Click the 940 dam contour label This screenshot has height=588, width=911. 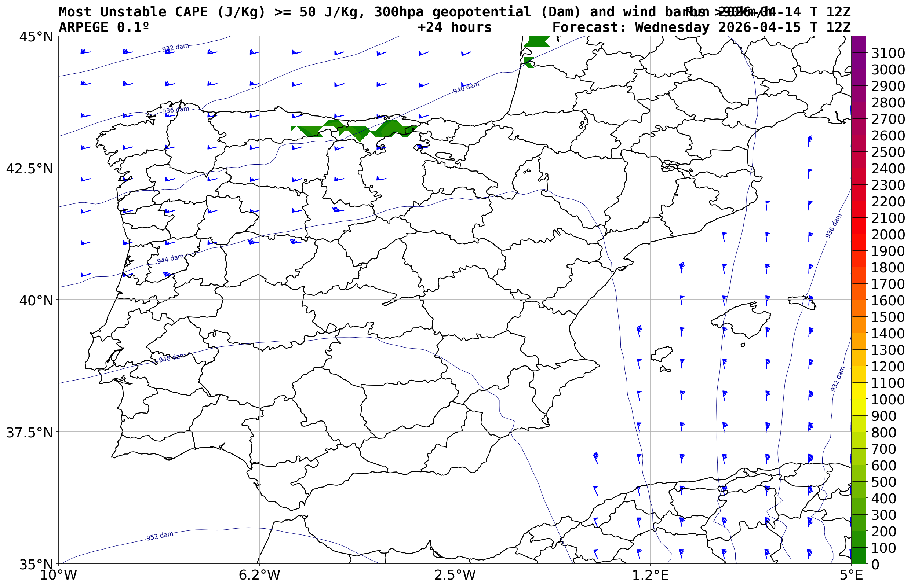pos(466,88)
